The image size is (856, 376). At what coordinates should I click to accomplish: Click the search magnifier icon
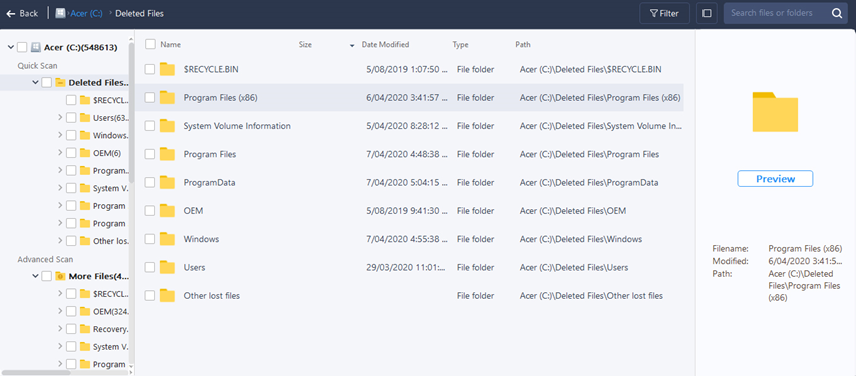point(836,14)
